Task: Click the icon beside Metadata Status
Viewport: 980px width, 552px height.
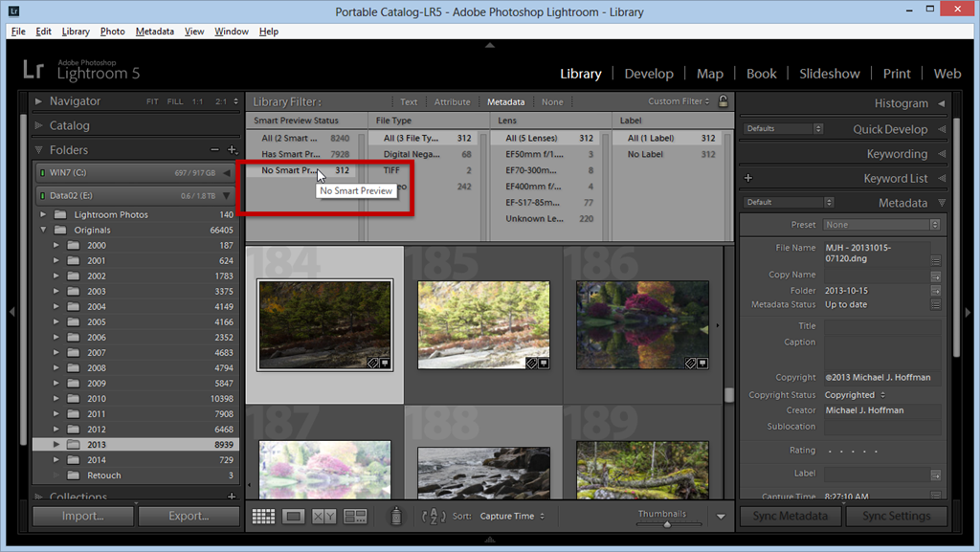Action: point(936,305)
